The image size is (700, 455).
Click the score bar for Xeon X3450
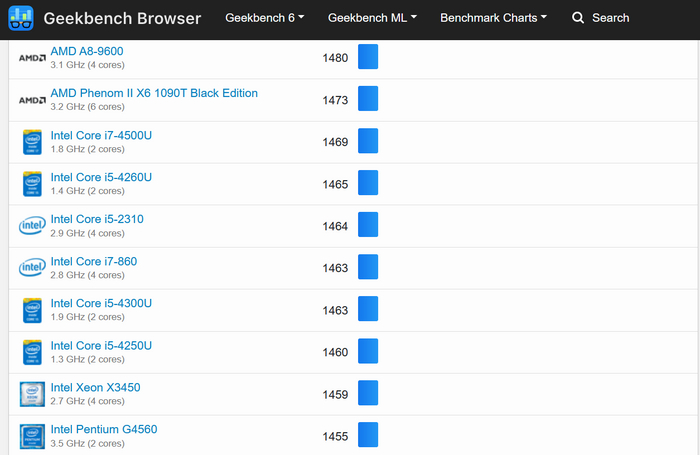[368, 393]
